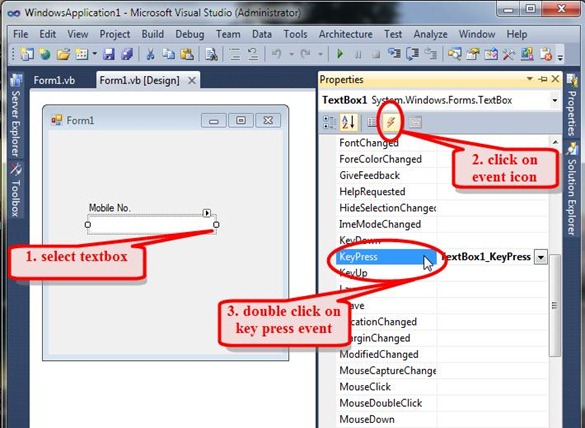Save the current file with the floppy icon
The width and height of the screenshot is (585, 428).
(x=109, y=54)
